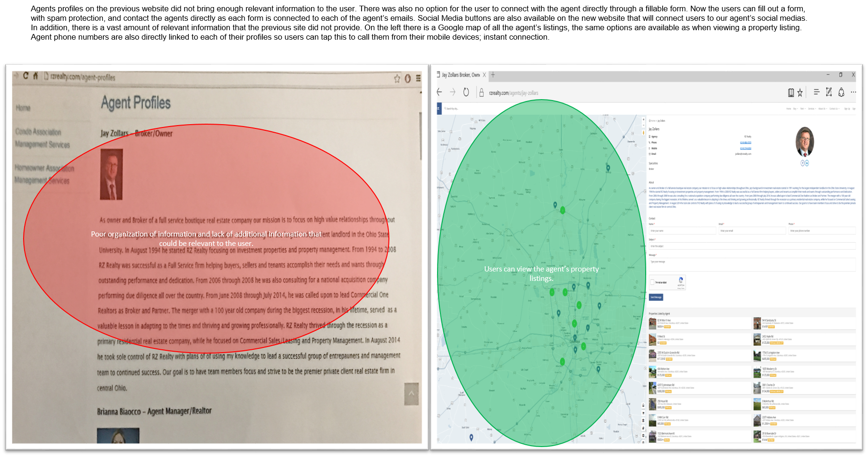Open Condo Association Management Services sidebar link
The image size is (868, 457).
(42, 138)
